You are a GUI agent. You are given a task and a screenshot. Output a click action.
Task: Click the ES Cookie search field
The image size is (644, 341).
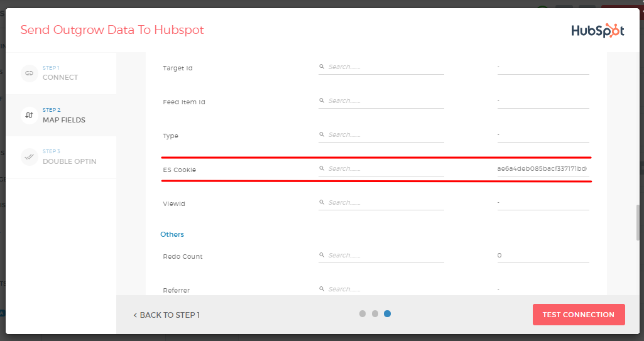pos(381,169)
